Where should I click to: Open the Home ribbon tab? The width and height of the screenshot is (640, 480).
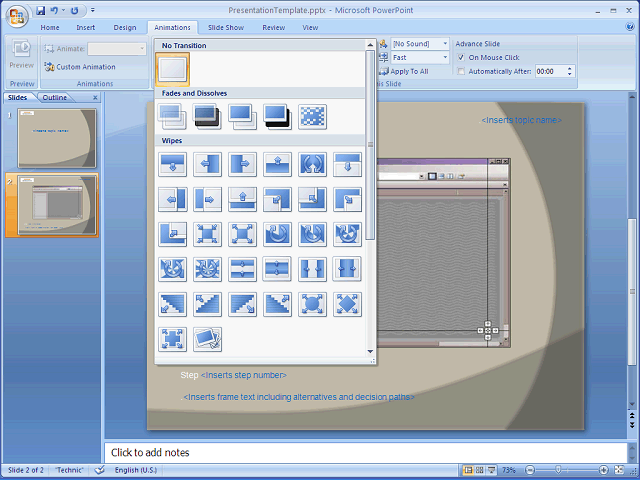50,28
